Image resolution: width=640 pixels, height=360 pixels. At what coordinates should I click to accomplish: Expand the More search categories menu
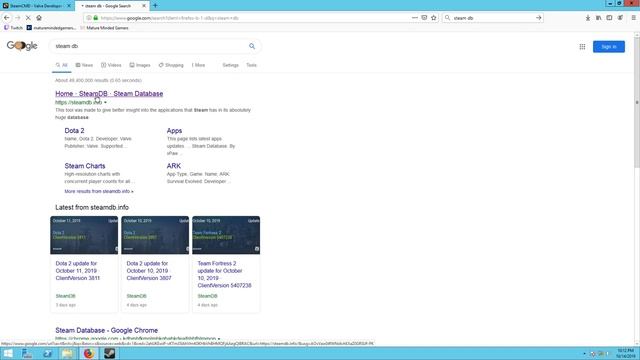point(198,65)
